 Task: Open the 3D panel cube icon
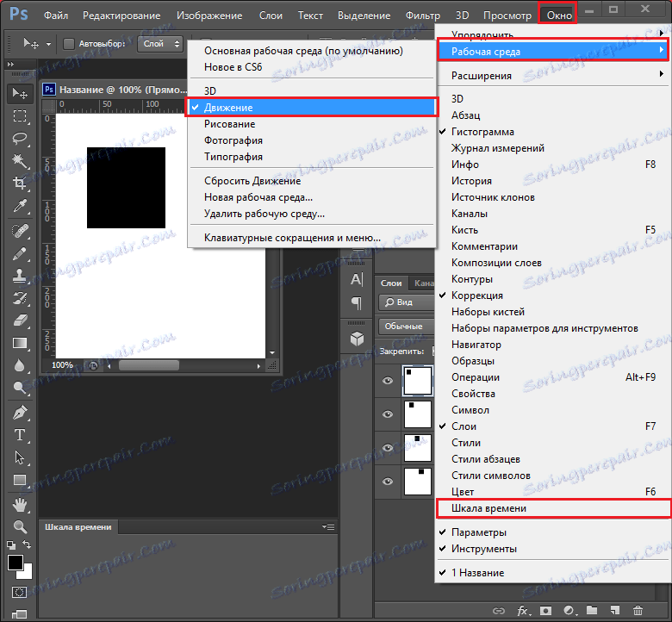tap(357, 339)
